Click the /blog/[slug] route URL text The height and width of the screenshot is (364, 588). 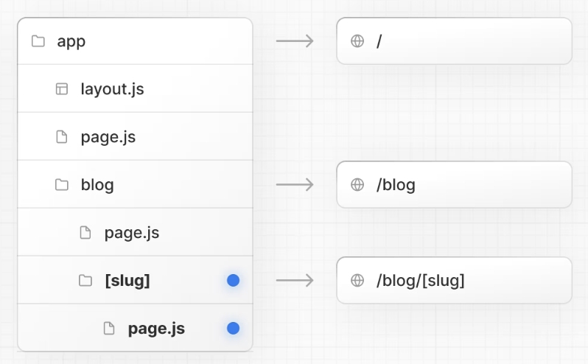tap(420, 281)
